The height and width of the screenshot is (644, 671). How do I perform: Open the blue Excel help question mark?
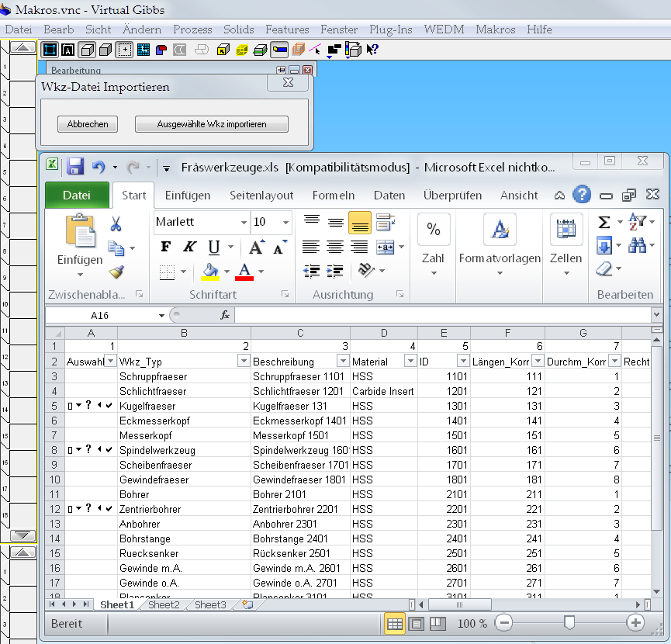pyautogui.click(x=582, y=195)
